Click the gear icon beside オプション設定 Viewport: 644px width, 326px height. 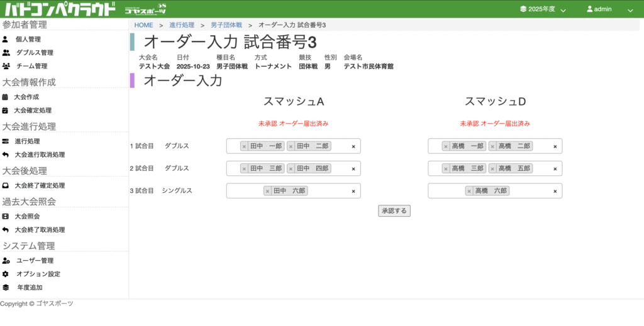point(6,274)
